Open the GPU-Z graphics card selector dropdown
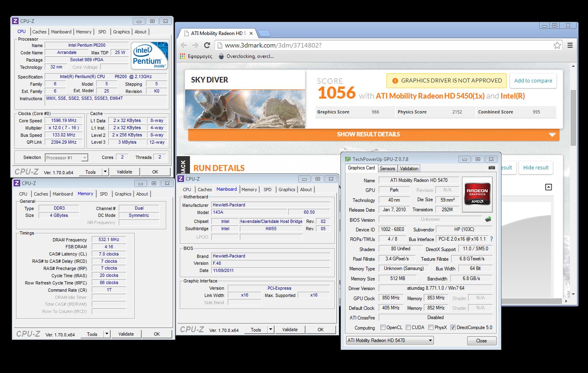The width and height of the screenshot is (588, 373). [x=390, y=340]
